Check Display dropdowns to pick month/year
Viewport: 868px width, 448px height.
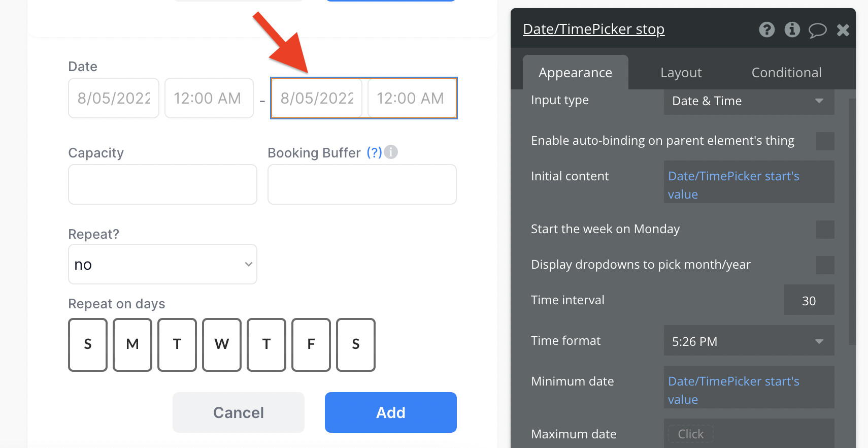coord(825,265)
